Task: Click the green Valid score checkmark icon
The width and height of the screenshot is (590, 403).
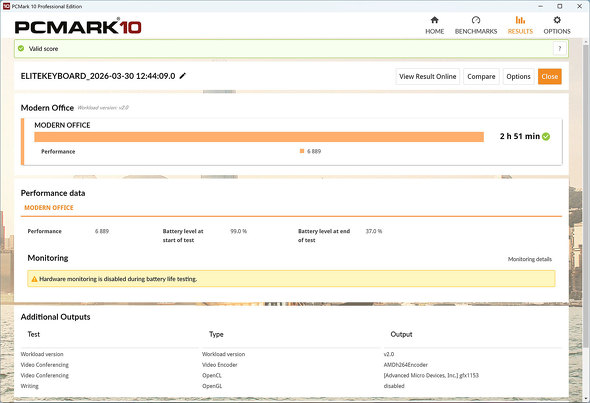Action: (21, 49)
